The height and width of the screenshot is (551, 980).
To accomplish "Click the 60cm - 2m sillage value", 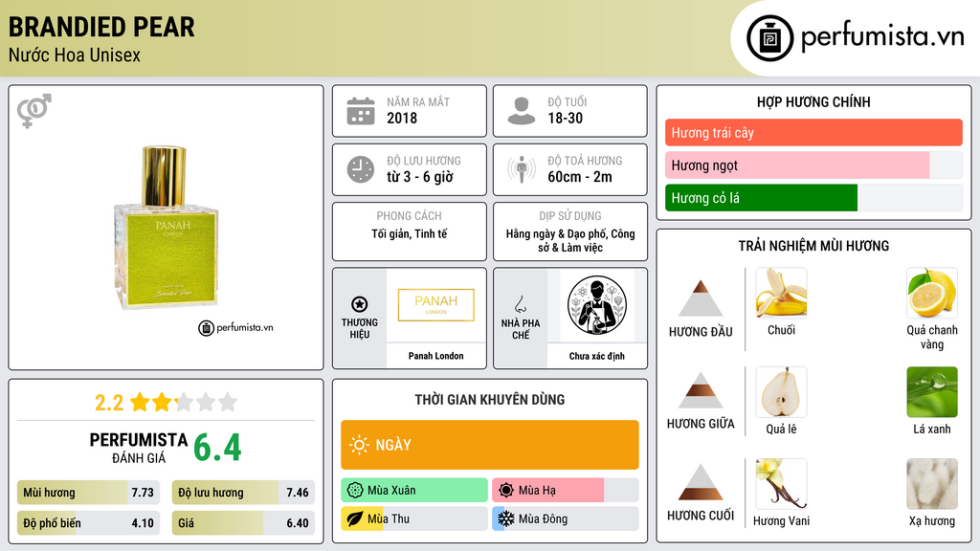I will [x=580, y=177].
